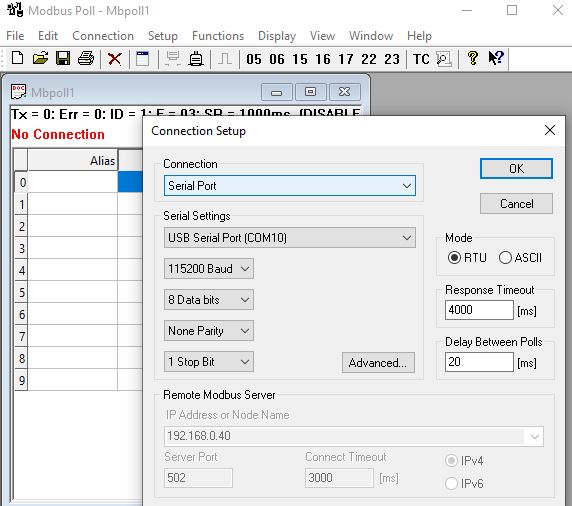This screenshot has height=506, width=572.
Task: Click row 5 header in Mbpoll1
Action: click(21, 292)
